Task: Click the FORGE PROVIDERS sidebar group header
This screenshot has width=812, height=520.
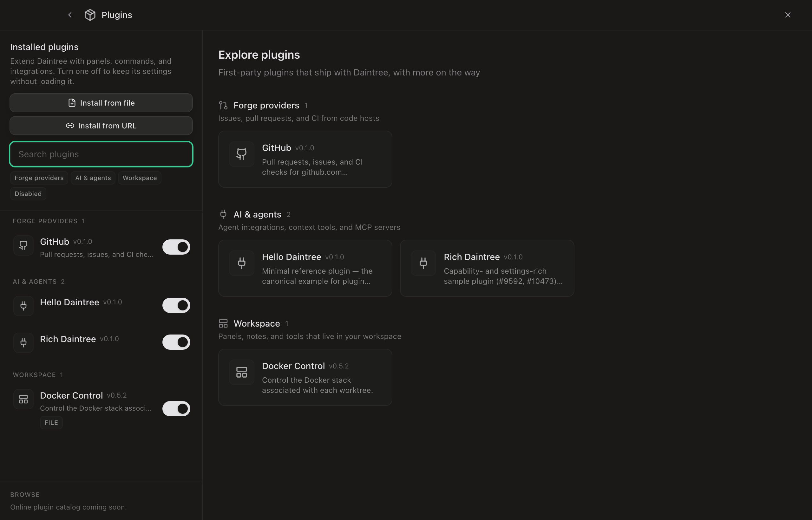Action: [x=45, y=221]
